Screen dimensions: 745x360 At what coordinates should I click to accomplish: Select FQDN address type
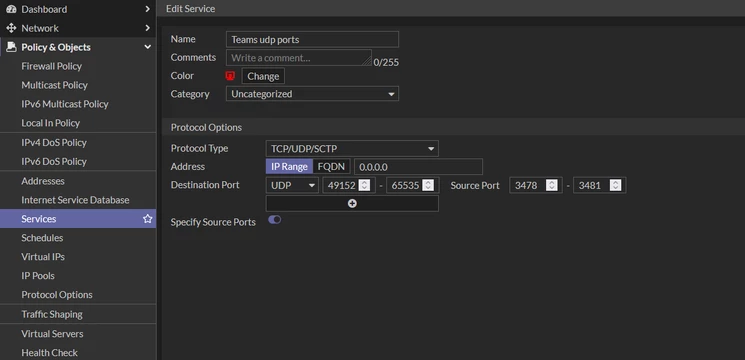click(x=331, y=167)
